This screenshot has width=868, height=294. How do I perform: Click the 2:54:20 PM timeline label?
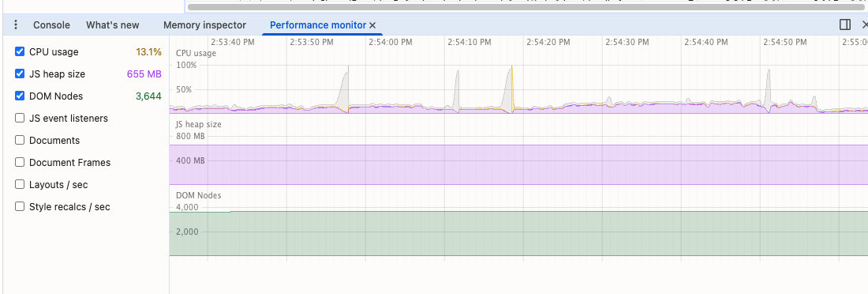click(548, 42)
